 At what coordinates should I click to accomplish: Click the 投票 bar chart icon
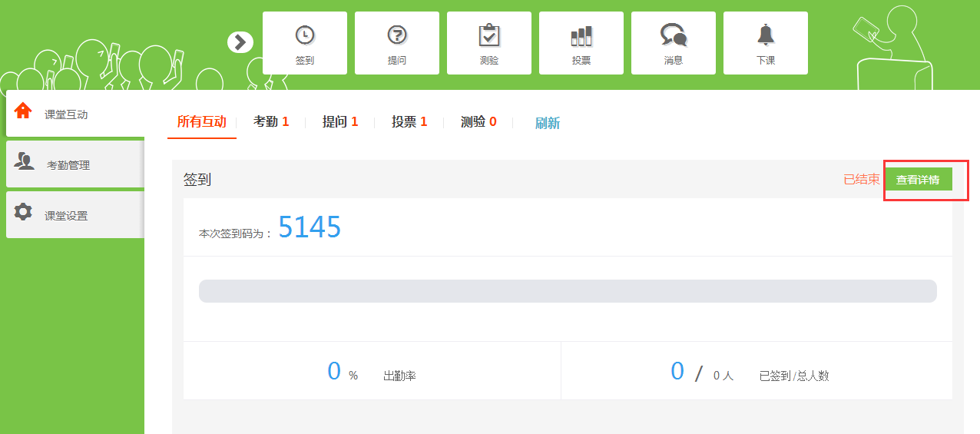click(x=581, y=35)
